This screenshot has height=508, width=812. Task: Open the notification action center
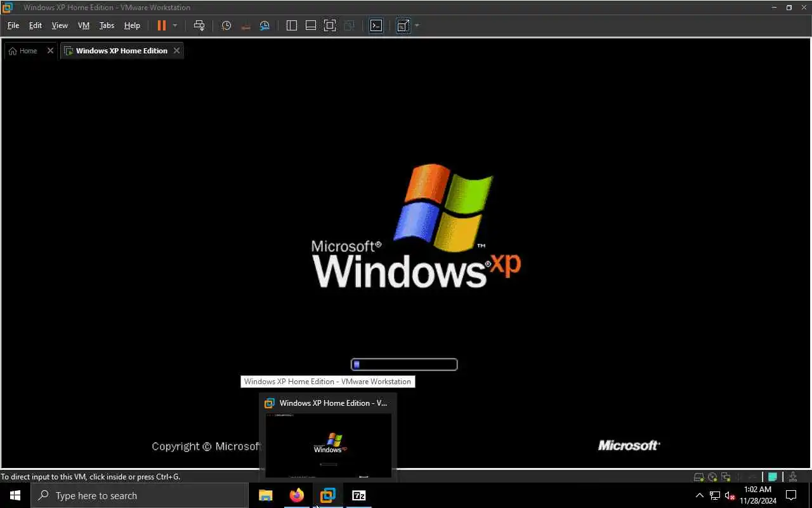(x=791, y=495)
